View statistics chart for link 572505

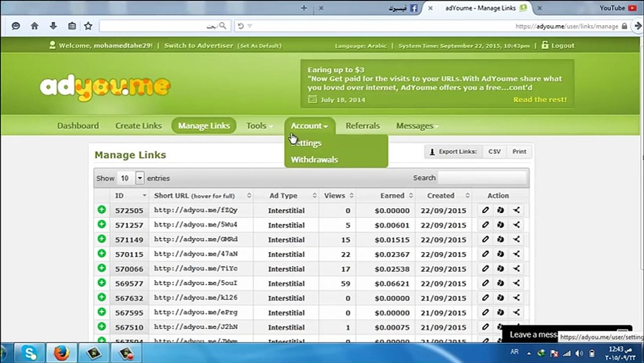coord(500,210)
